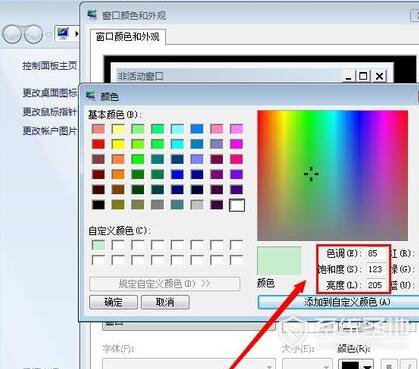Click the 色调(E) hue input field
This screenshot has width=419, height=369.
[x=376, y=254]
